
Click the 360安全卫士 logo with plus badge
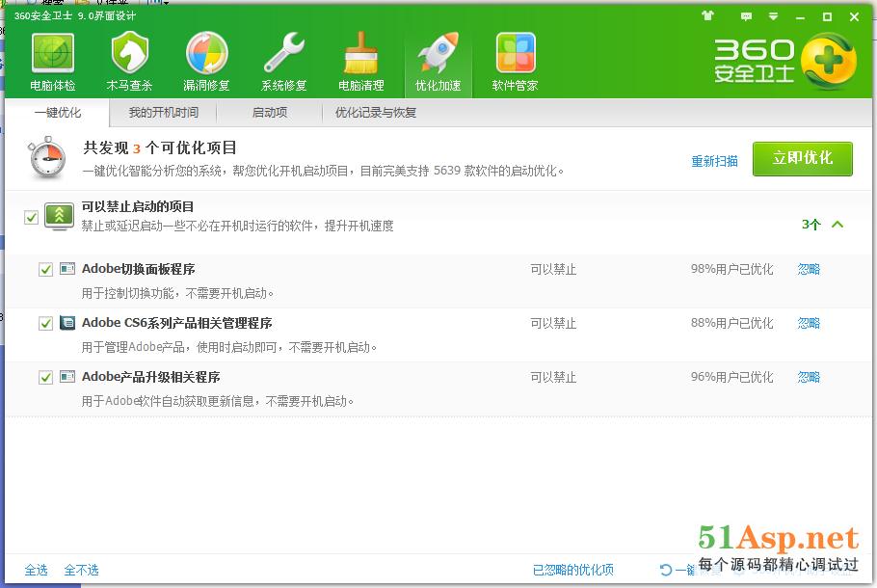coord(785,61)
